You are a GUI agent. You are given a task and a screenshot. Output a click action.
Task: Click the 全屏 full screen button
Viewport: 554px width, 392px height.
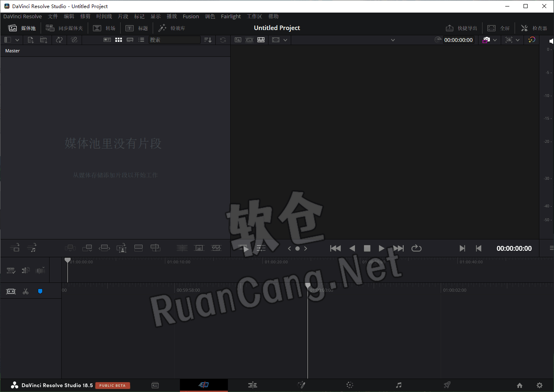coord(499,28)
